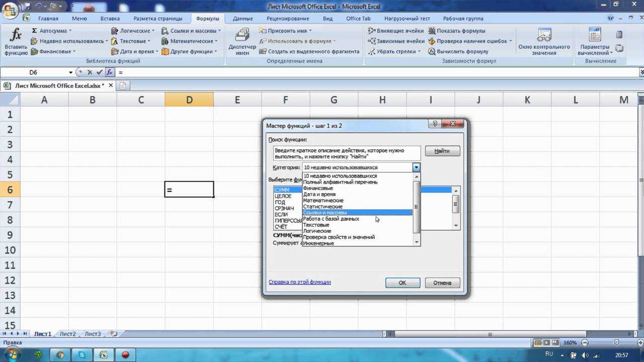The height and width of the screenshot is (362, 644).
Task: Open Недавно использовались function list
Action: pyautogui.click(x=69, y=41)
